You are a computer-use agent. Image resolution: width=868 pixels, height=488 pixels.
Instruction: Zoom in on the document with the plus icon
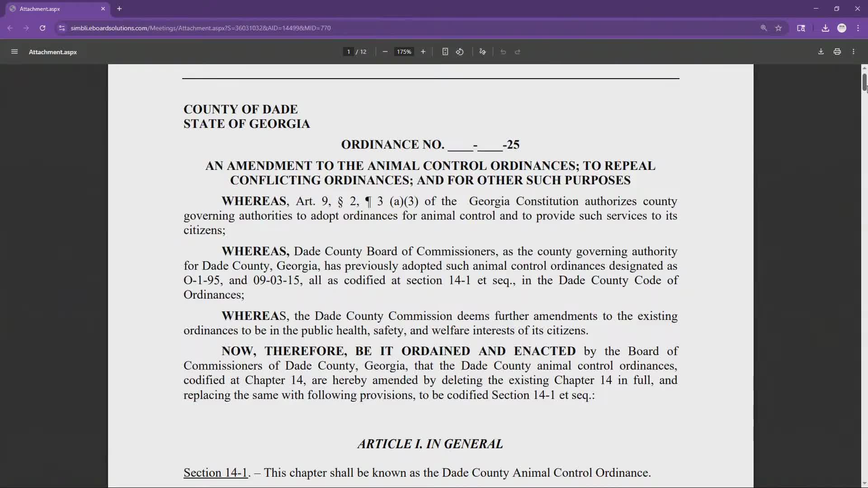pos(423,52)
